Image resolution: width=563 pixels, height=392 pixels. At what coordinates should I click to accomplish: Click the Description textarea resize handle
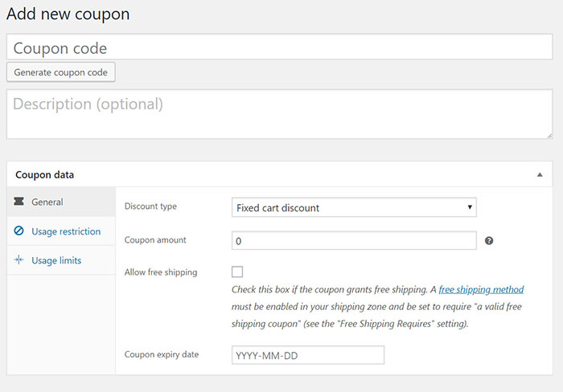(549, 135)
